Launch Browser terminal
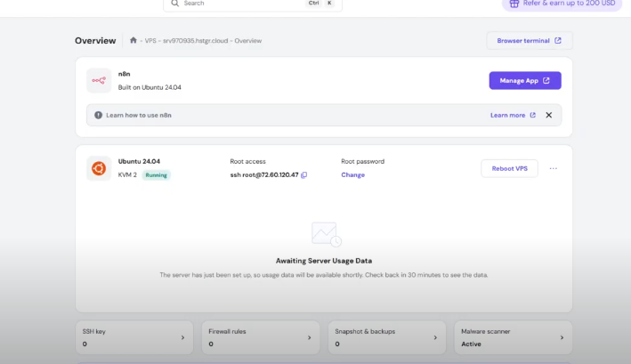 [x=530, y=41]
